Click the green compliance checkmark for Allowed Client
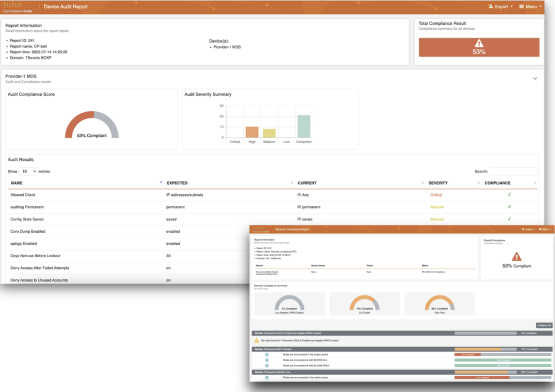 [x=509, y=194]
